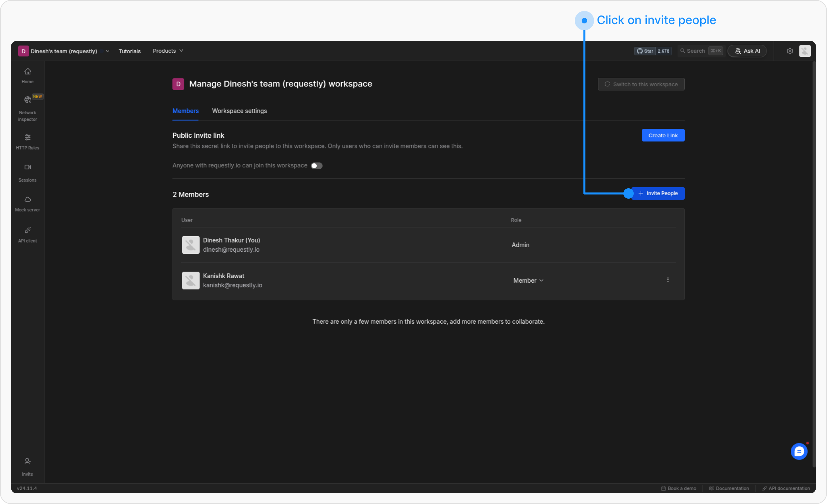Click the Create Link button
The width and height of the screenshot is (827, 504).
point(663,135)
